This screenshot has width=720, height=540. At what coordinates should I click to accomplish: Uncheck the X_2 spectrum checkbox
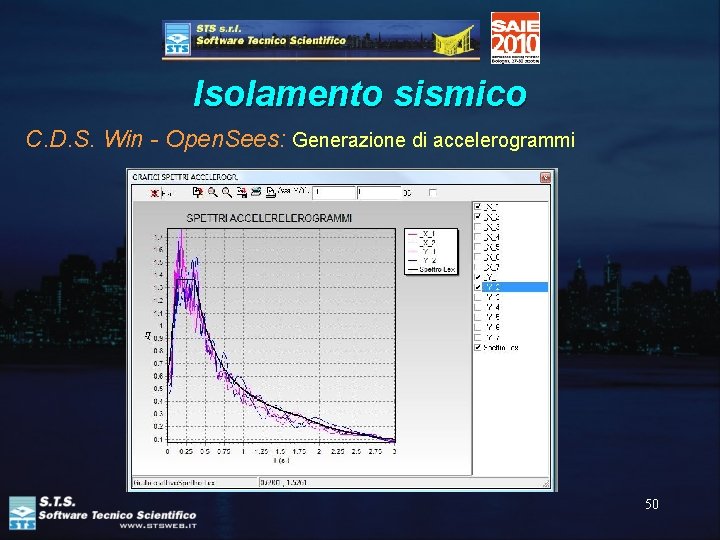pyautogui.click(x=478, y=217)
